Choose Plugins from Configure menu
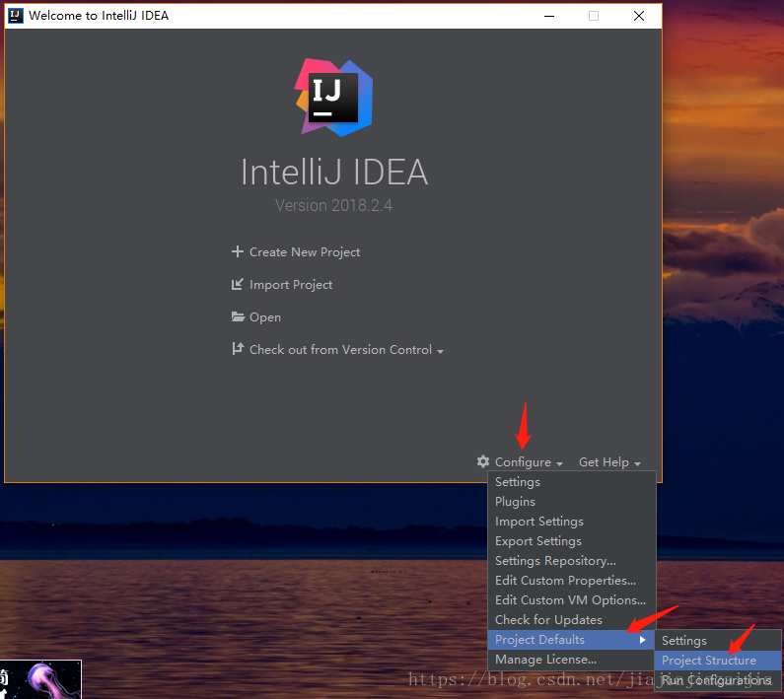 (x=572, y=502)
